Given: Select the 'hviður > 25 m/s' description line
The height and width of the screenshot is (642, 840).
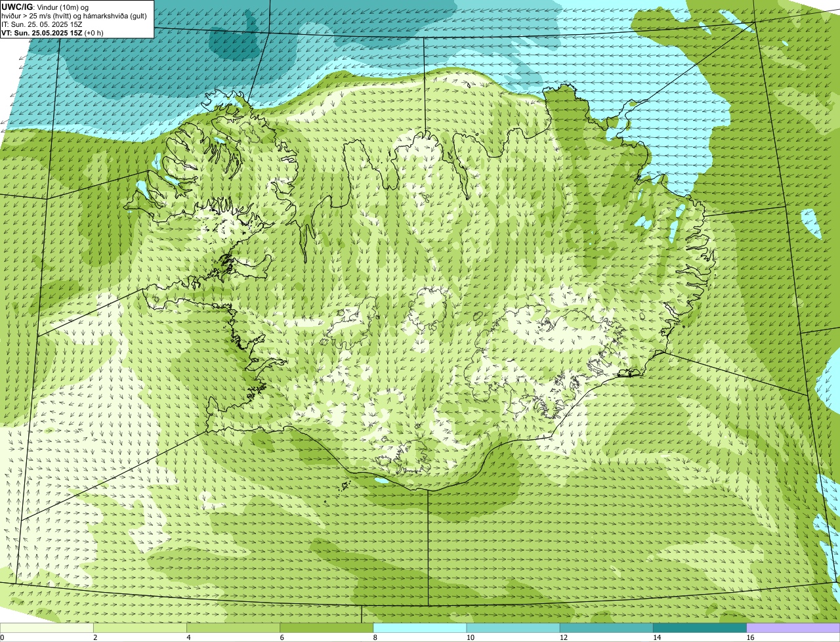Looking at the screenshot, I should click(74, 16).
